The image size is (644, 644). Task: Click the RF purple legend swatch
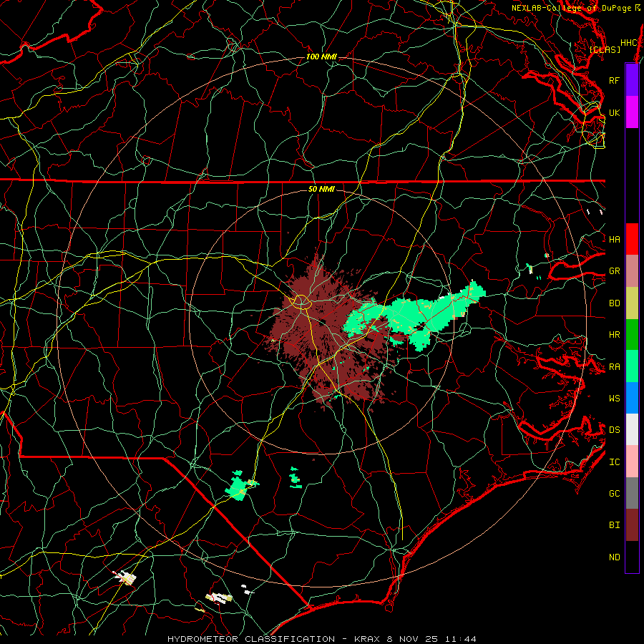(x=632, y=80)
